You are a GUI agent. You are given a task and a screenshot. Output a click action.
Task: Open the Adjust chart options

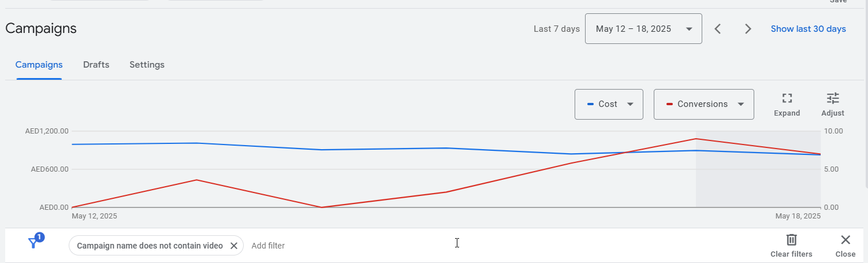[832, 105]
